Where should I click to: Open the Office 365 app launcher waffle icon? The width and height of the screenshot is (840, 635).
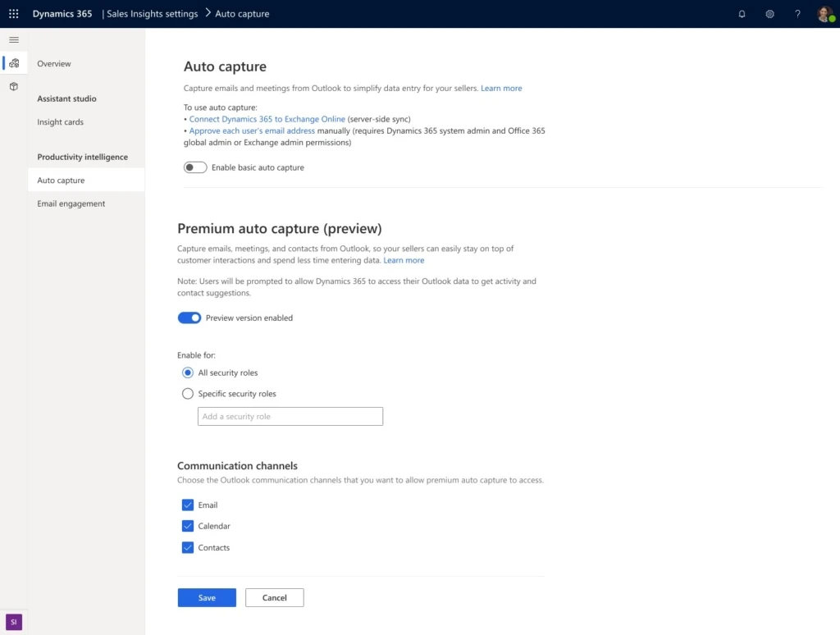pos(13,13)
